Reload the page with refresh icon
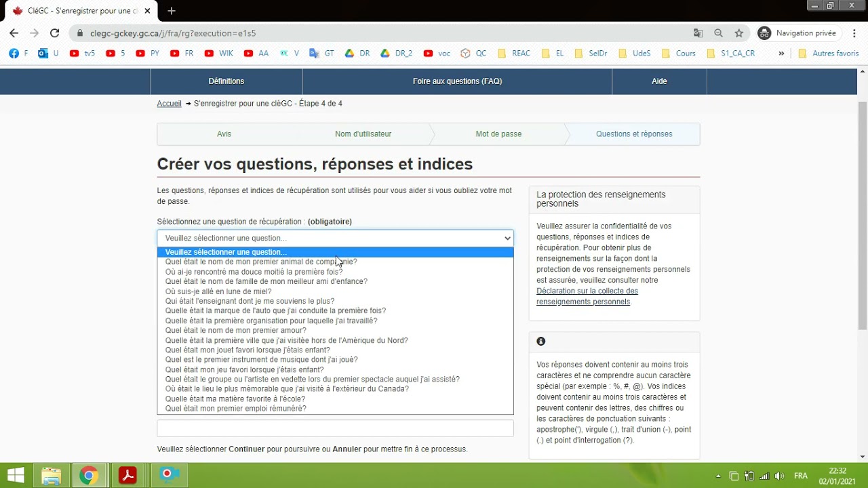Viewport: 868px width, 488px height. click(54, 33)
